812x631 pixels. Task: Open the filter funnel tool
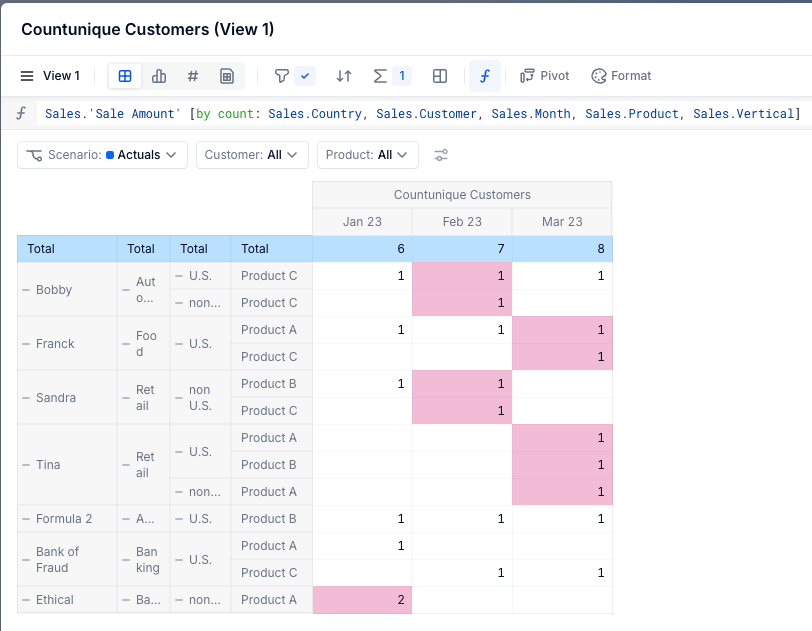coord(281,76)
